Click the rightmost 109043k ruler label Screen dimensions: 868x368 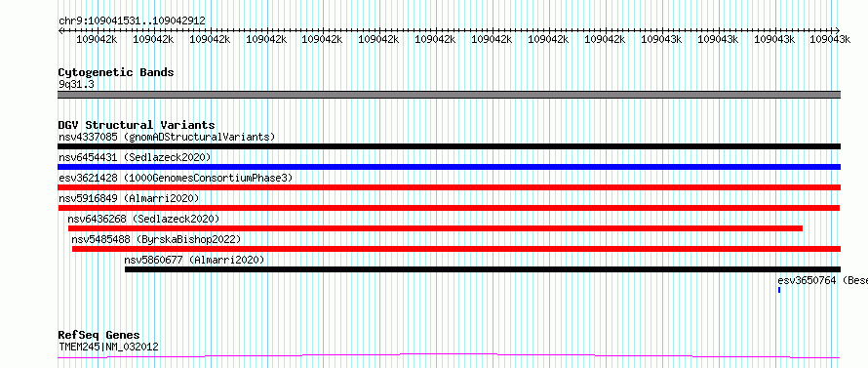tap(830, 39)
